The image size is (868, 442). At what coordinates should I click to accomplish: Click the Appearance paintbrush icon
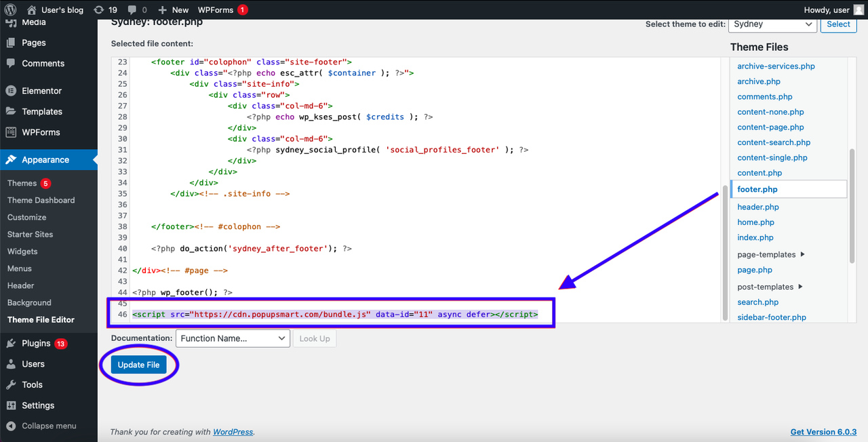point(11,160)
